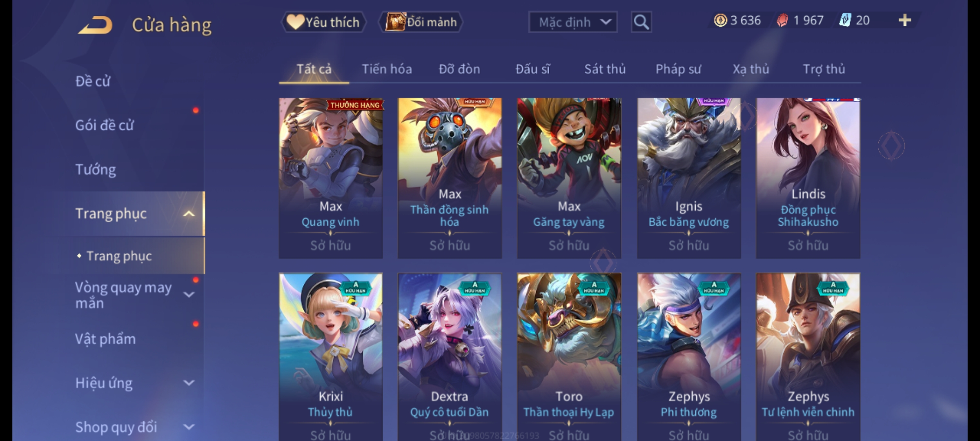
Task: Tap the blue voucher currency icon
Action: (844, 20)
